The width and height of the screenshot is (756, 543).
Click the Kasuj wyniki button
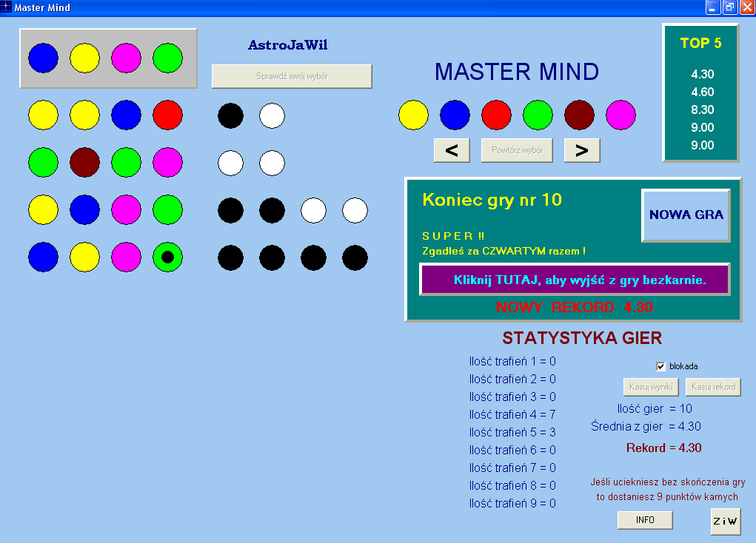point(651,387)
